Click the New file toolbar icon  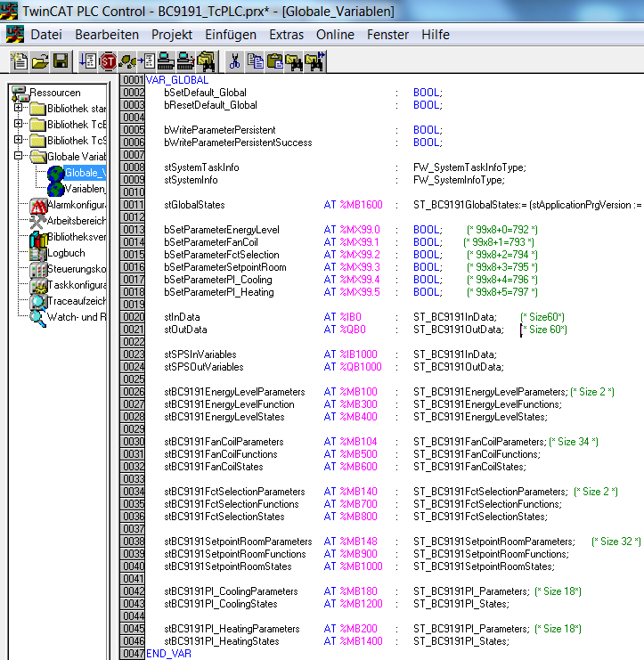[20, 61]
